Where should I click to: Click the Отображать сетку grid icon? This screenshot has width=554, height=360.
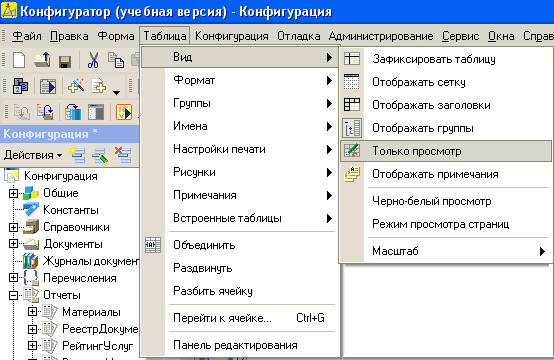[x=352, y=82]
